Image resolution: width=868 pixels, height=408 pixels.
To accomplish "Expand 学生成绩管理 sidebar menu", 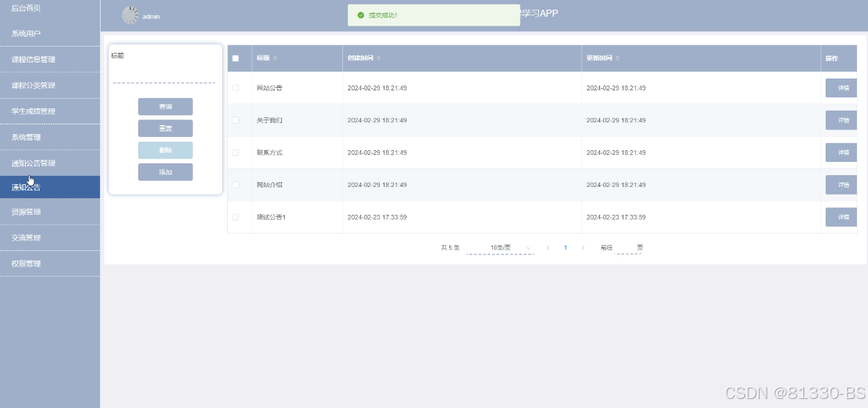I will tap(50, 111).
